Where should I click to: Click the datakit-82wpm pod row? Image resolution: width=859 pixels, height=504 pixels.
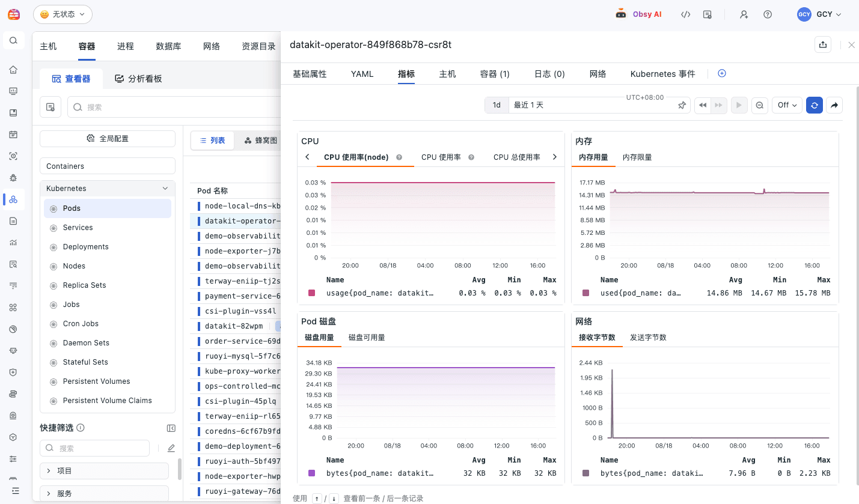[x=236, y=326]
